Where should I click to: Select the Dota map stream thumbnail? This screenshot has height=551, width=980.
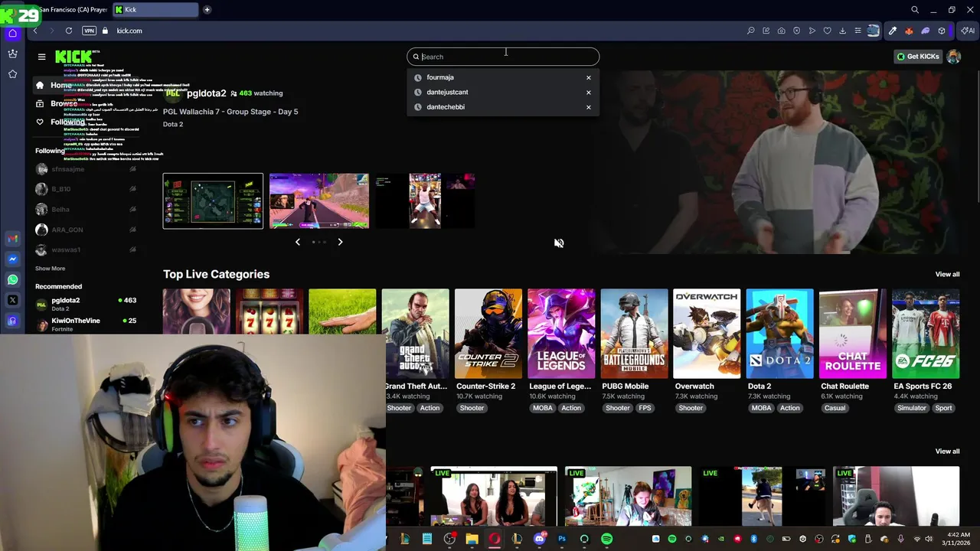(213, 201)
